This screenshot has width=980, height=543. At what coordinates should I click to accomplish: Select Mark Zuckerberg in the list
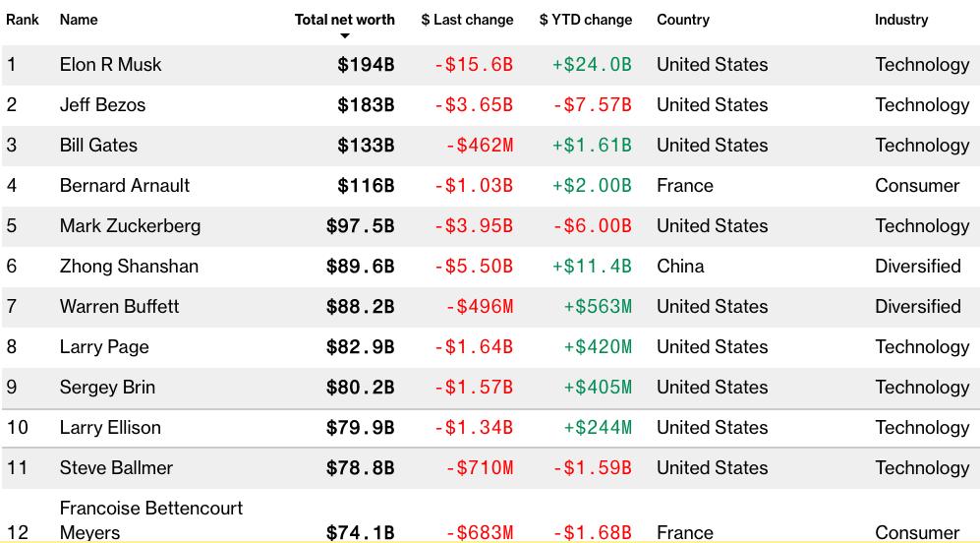click(130, 226)
